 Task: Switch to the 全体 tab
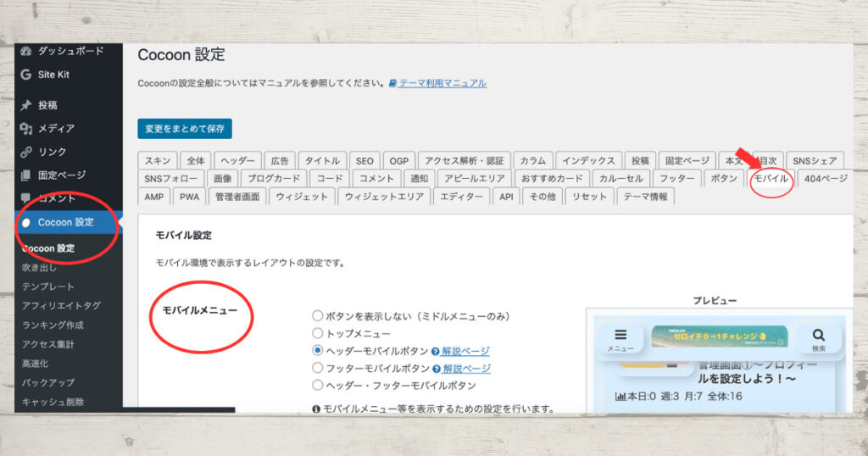point(196,160)
